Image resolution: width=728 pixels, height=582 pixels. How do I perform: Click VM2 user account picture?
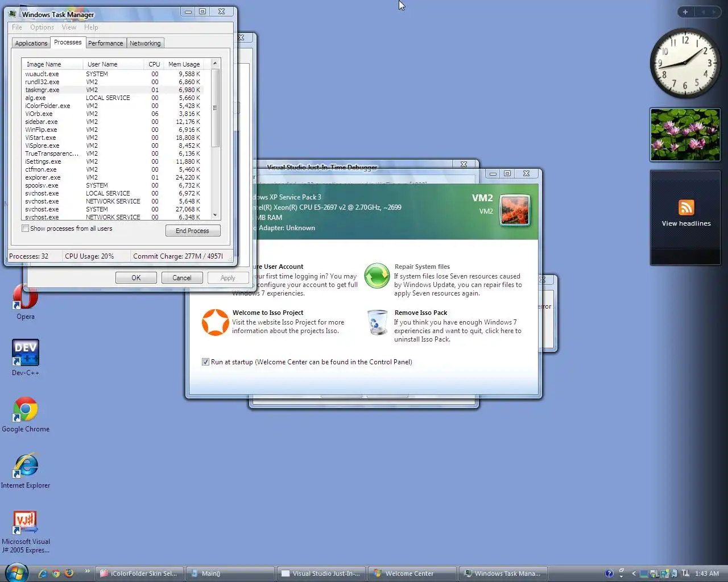click(515, 210)
